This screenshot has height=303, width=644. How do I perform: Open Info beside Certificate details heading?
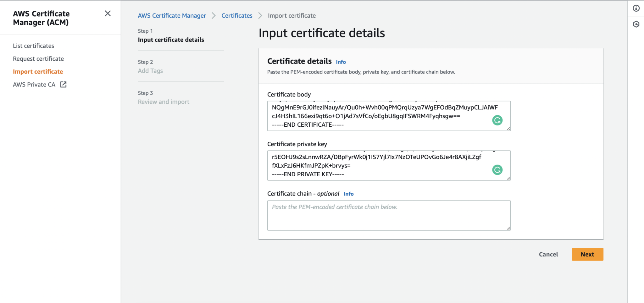pyautogui.click(x=341, y=62)
